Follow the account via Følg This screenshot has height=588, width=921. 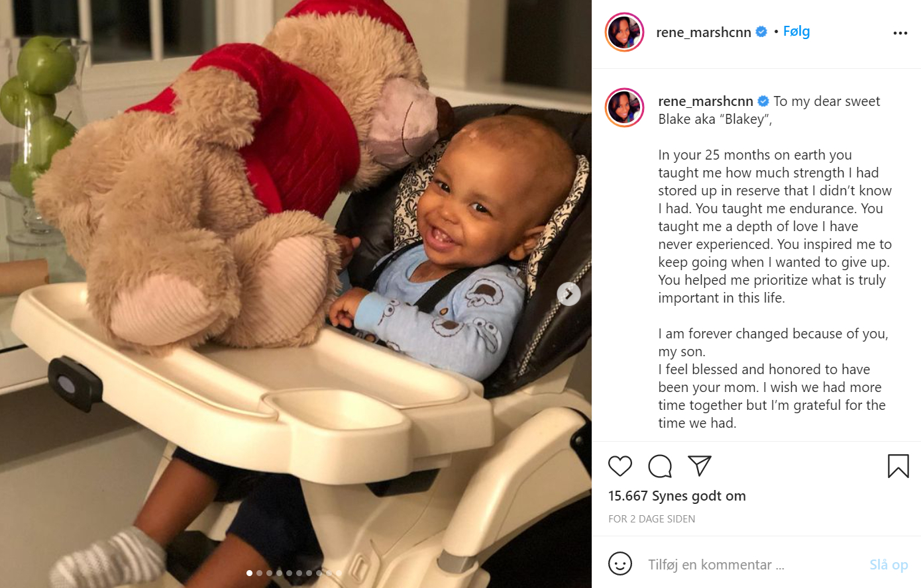[x=796, y=31]
